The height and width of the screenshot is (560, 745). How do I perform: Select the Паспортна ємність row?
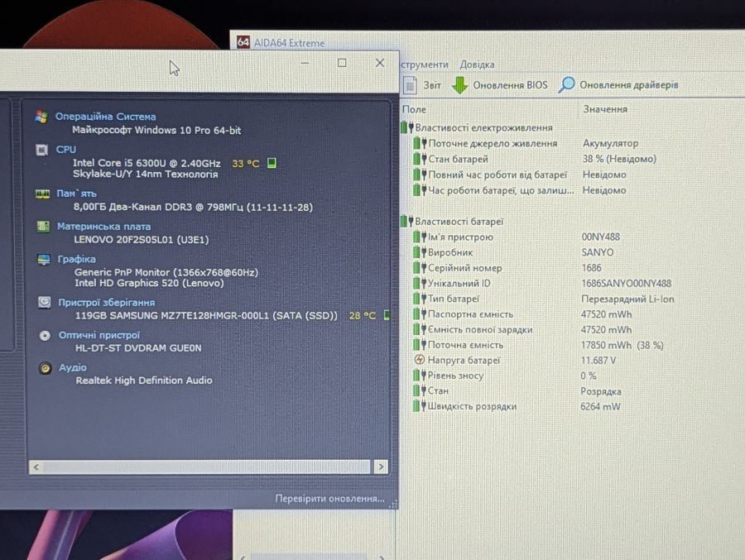pos(522,314)
